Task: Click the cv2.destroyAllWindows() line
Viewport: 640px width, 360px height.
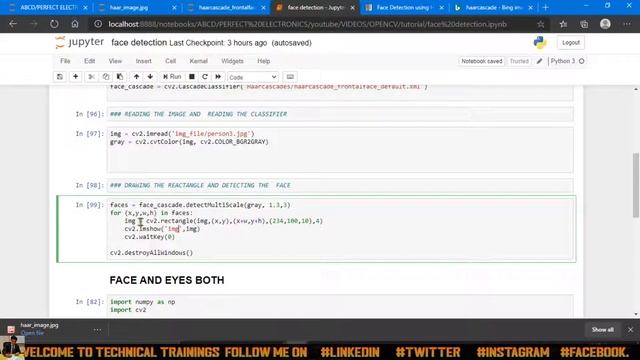Action: 151,253
